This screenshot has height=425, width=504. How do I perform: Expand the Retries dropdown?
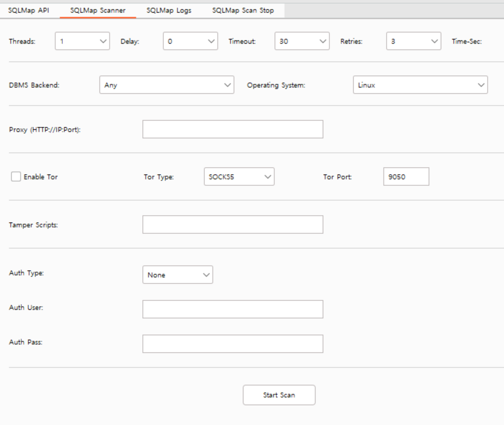[414, 41]
